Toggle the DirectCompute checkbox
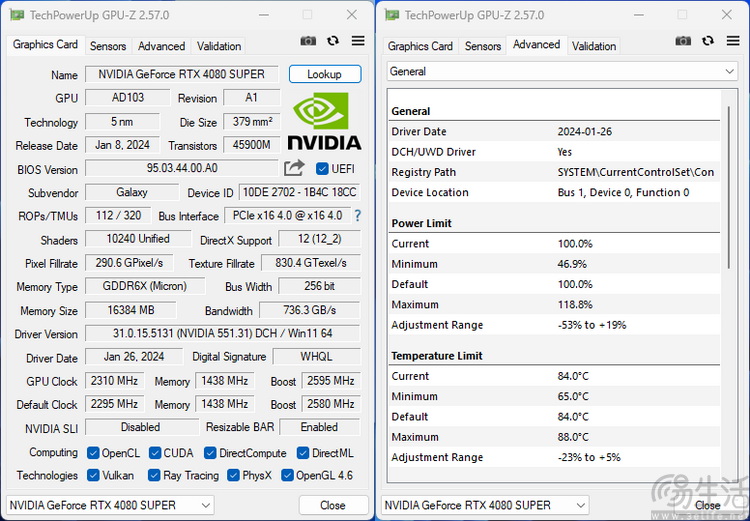 coord(210,453)
